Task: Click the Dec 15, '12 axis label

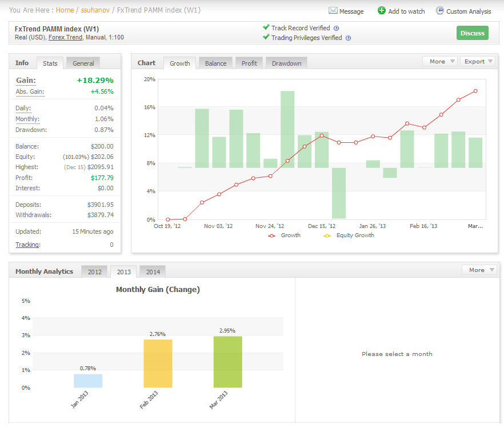Action: tap(321, 226)
